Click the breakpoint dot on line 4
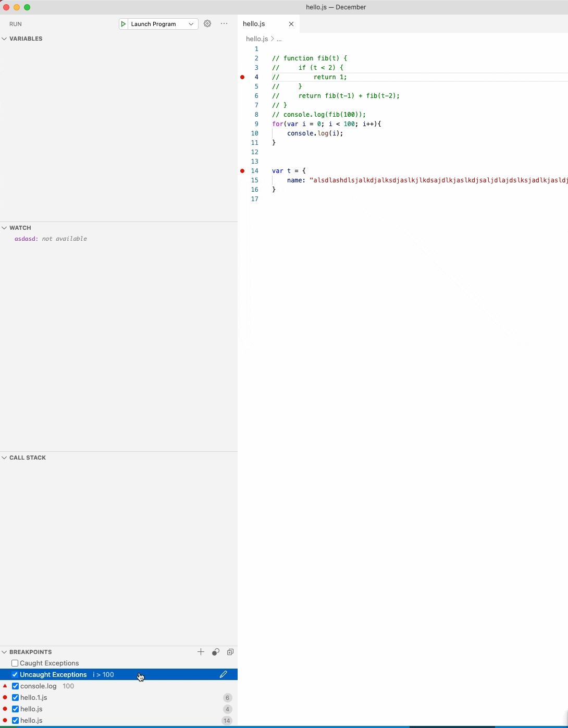Viewport: 568px width, 728px height. point(242,77)
